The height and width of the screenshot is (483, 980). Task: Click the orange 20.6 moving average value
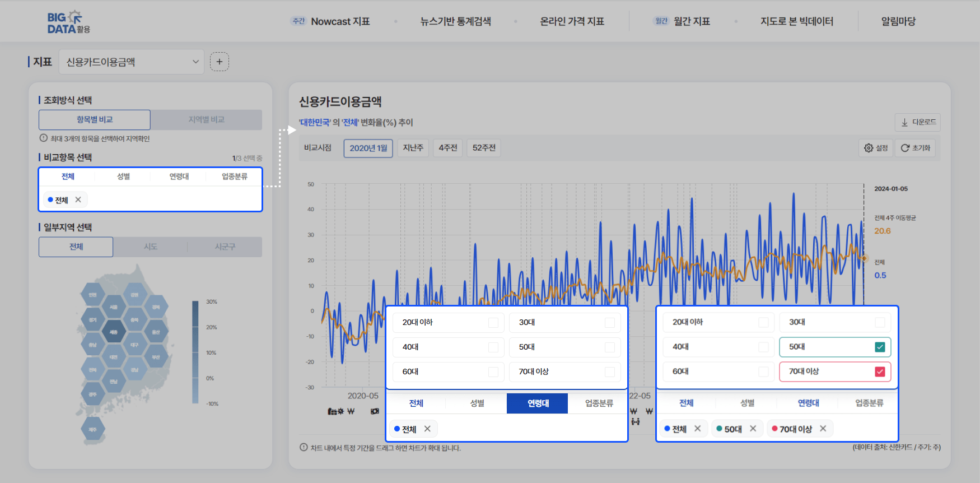coord(883,231)
